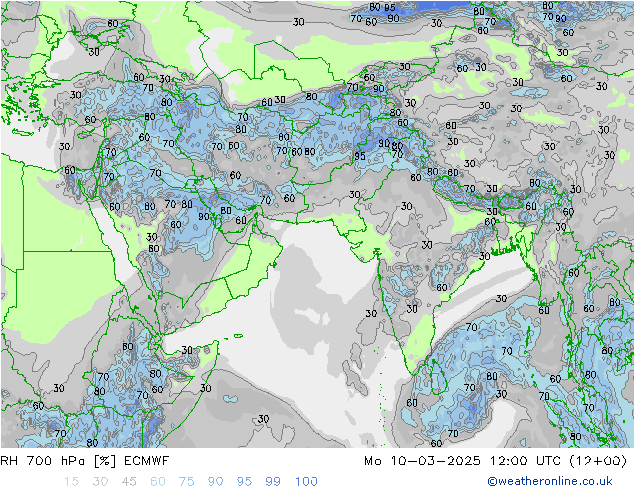This screenshot has height=490, width=634.
Task: Select the legend value 90 in the bottom scale
Action: [215, 482]
